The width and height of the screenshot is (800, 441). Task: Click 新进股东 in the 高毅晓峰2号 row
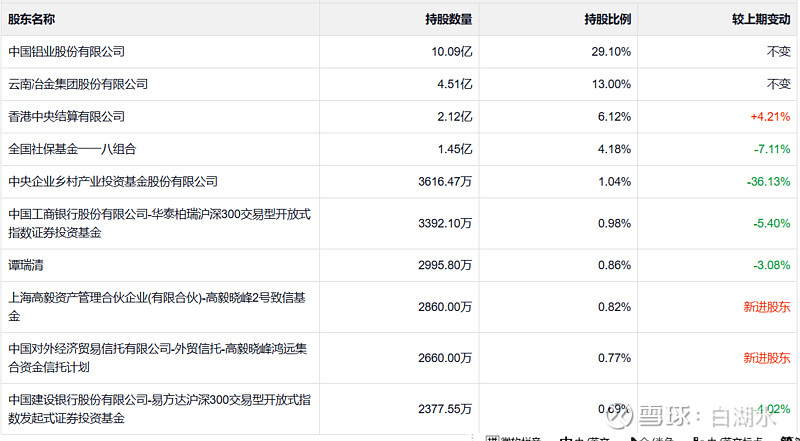(x=767, y=307)
